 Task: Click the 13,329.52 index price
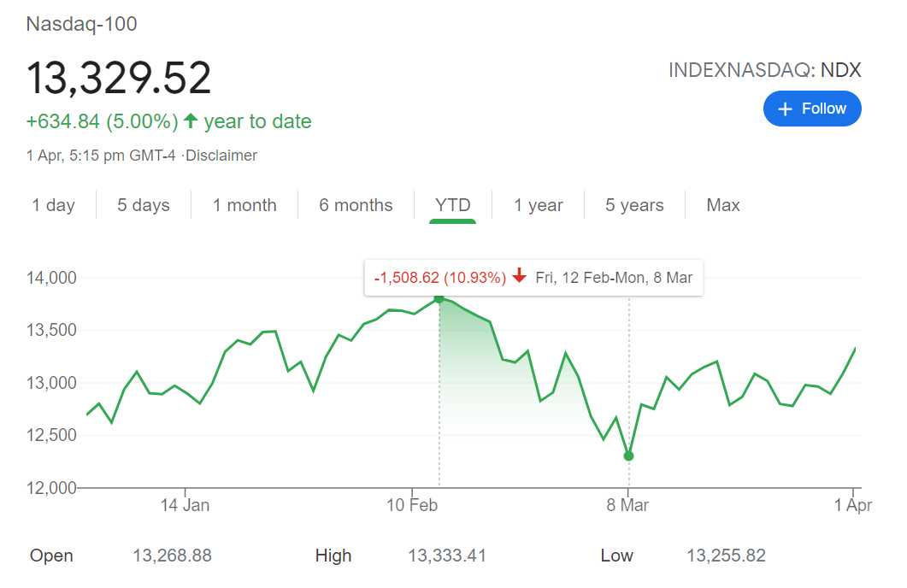[x=119, y=78]
